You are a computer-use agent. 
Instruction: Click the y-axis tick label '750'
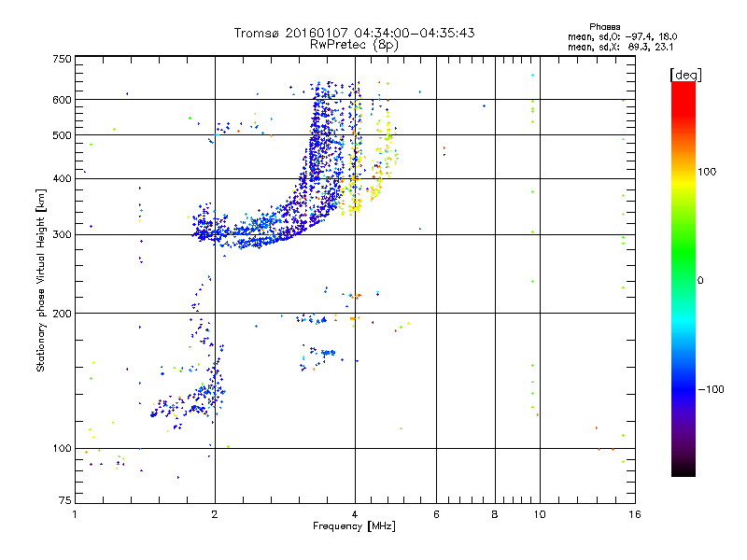pos(62,59)
